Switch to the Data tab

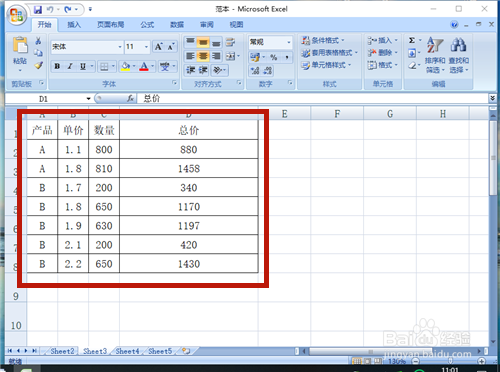coord(177,25)
